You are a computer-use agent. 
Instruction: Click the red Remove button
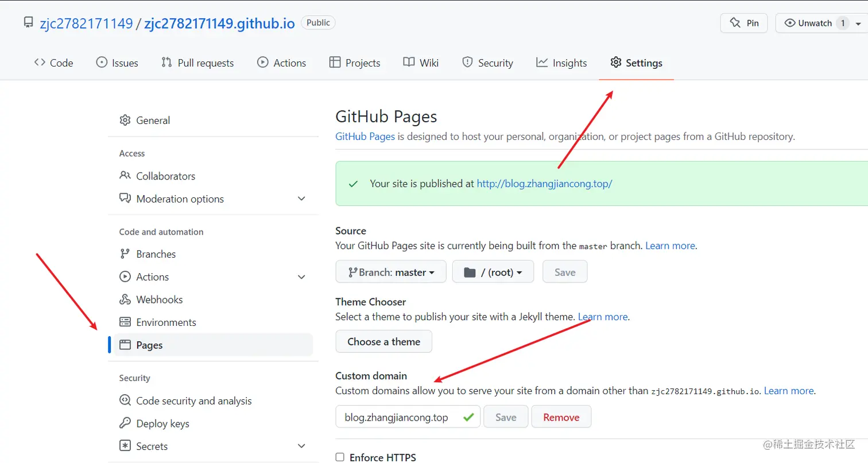[561, 417]
